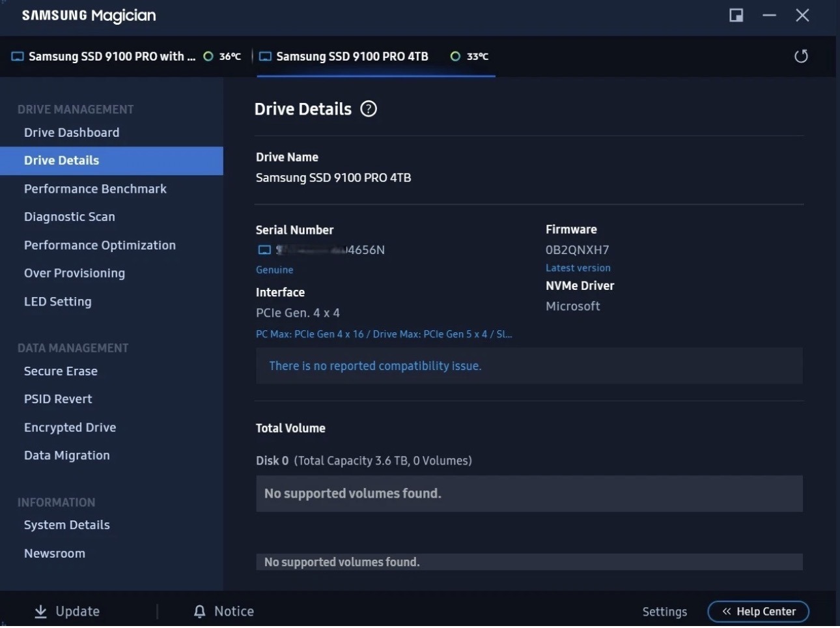
Task: Click the Notice button
Action: (224, 611)
